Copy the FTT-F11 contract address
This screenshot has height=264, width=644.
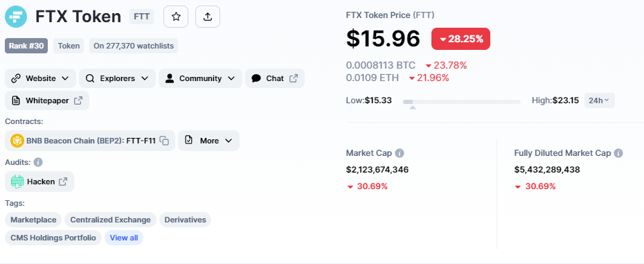pos(164,141)
